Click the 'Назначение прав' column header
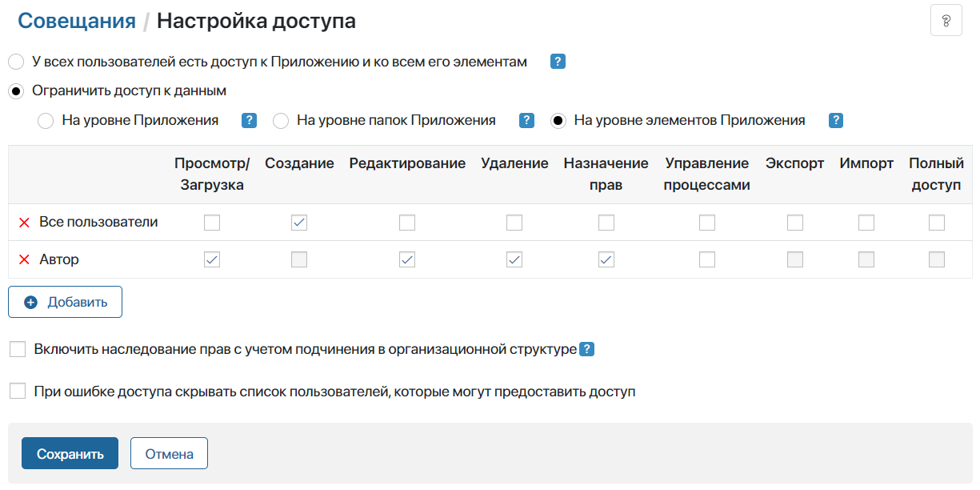Viewport: 980px width, 490px height. click(x=606, y=174)
